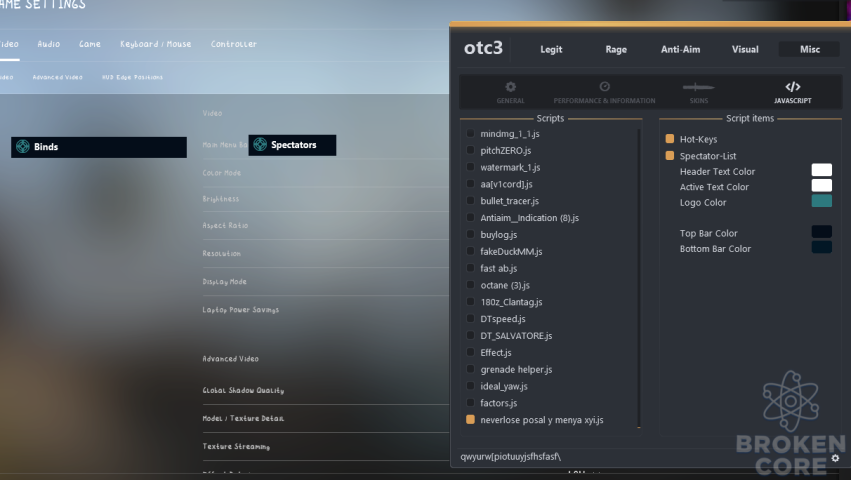Select the Brightness video setting
Viewport: 851px width, 480px height.
(221, 199)
